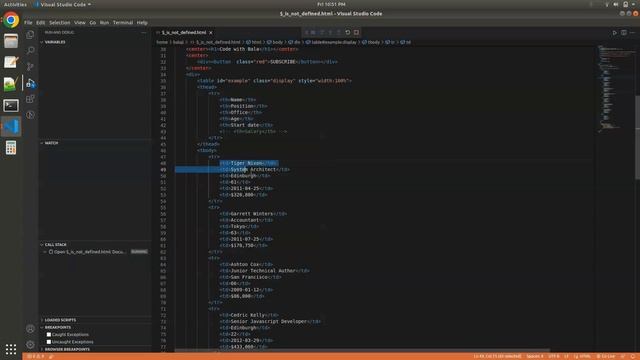Click the tbody breadcrumb item
The width and height of the screenshot is (640, 360).
click(371, 42)
